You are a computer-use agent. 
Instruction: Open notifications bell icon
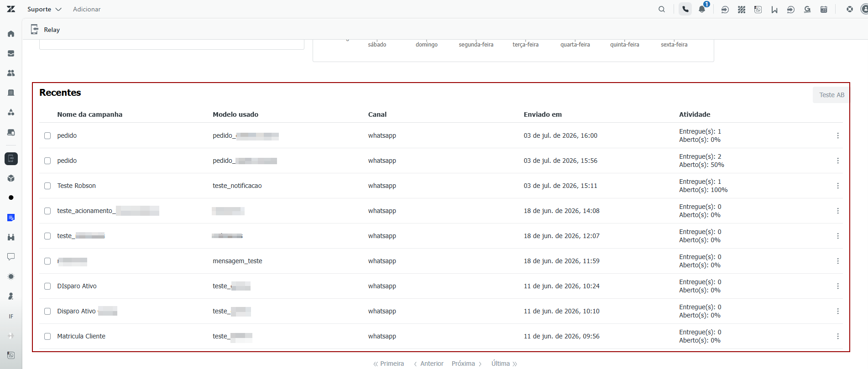pyautogui.click(x=702, y=9)
